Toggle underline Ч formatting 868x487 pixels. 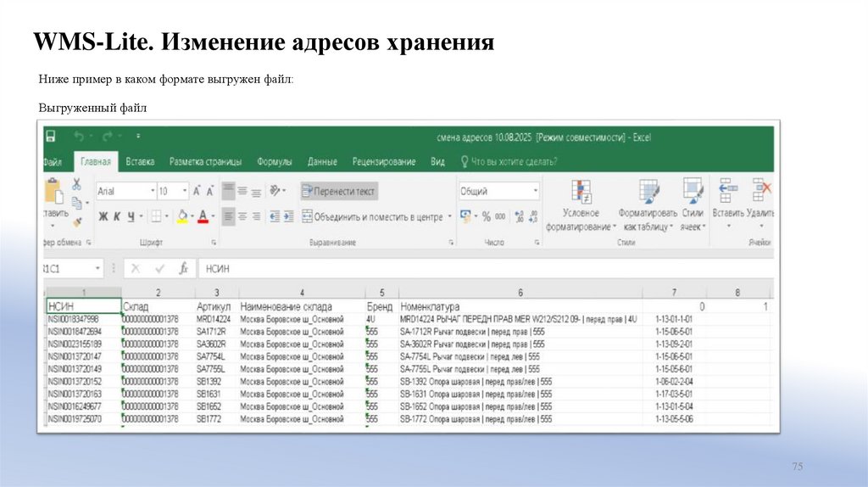[131, 216]
